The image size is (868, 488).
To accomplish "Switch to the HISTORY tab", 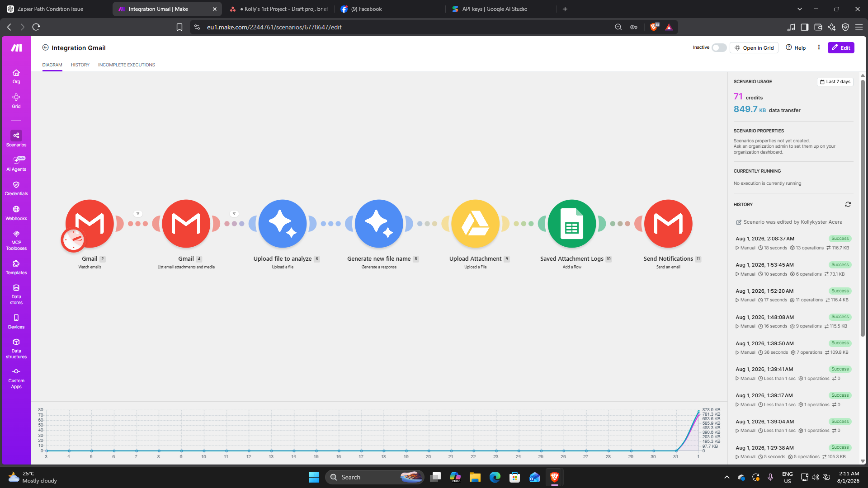I will (80, 65).
